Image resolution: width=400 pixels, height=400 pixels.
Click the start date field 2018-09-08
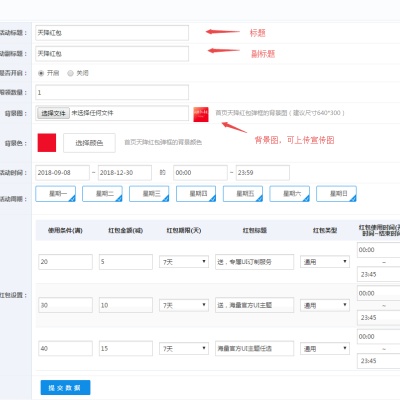62,173
